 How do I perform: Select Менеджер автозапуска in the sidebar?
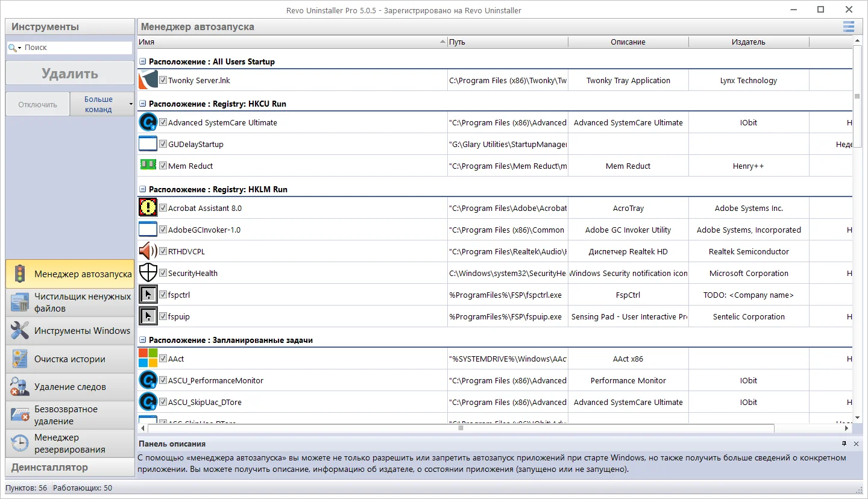[70, 274]
